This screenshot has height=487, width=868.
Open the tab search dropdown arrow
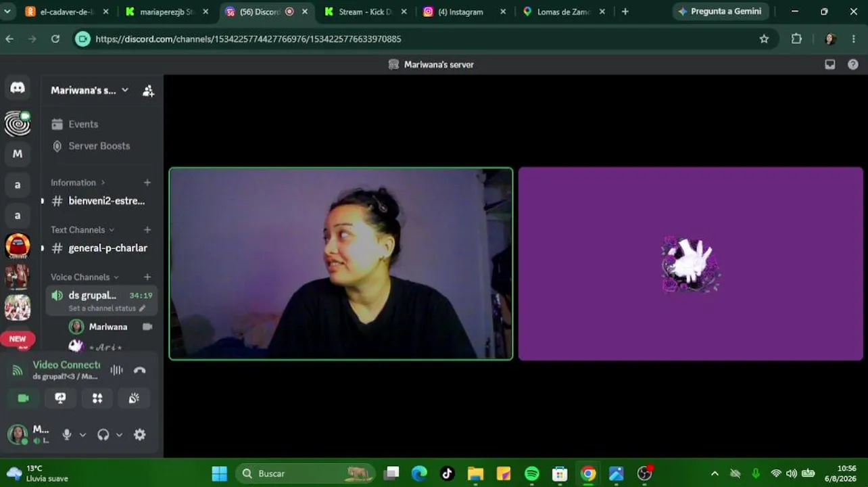7,11
